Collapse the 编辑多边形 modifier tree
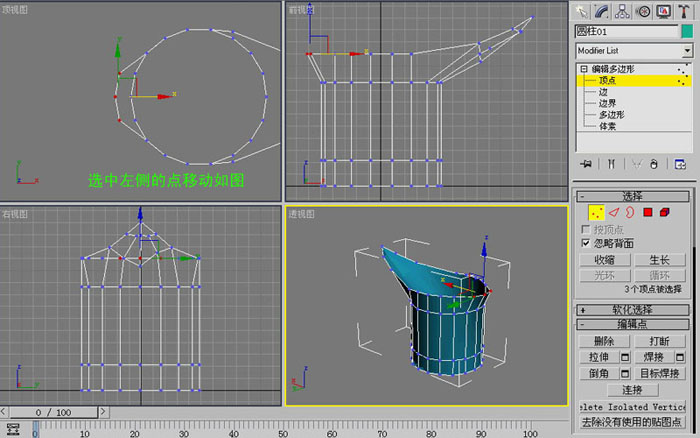The height and width of the screenshot is (438, 700). [x=583, y=69]
